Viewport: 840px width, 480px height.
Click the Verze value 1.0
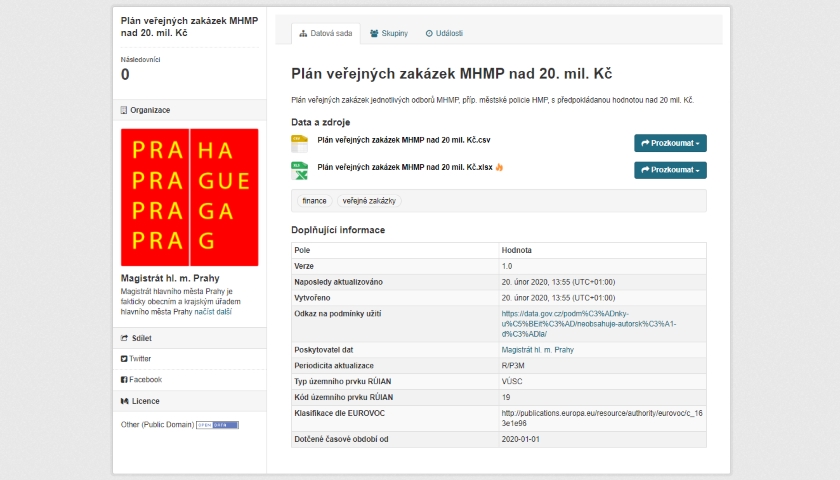507,266
